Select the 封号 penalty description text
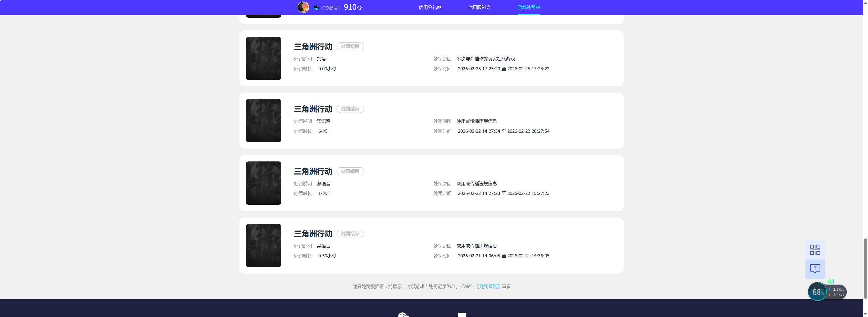Screen dimensions: 868x317 pos(321,59)
